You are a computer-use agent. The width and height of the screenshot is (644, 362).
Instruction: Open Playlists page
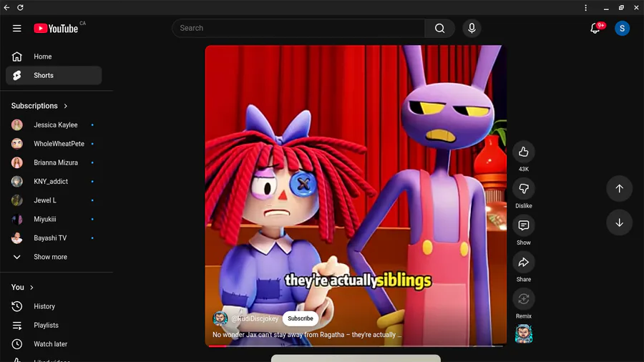(x=54, y=325)
